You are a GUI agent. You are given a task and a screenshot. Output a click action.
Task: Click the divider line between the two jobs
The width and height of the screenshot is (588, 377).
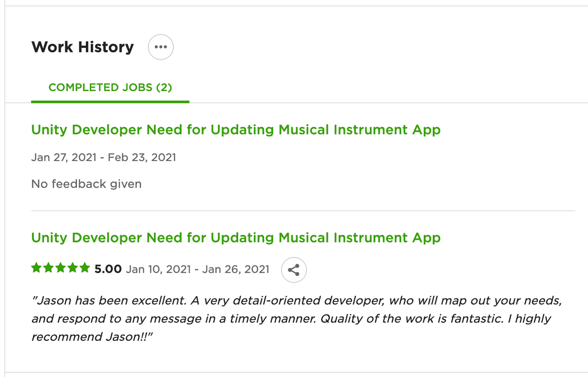(302, 211)
